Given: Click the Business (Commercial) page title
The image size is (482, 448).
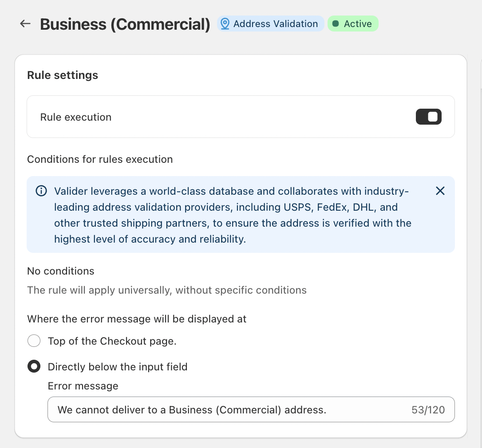Looking at the screenshot, I should (x=125, y=24).
